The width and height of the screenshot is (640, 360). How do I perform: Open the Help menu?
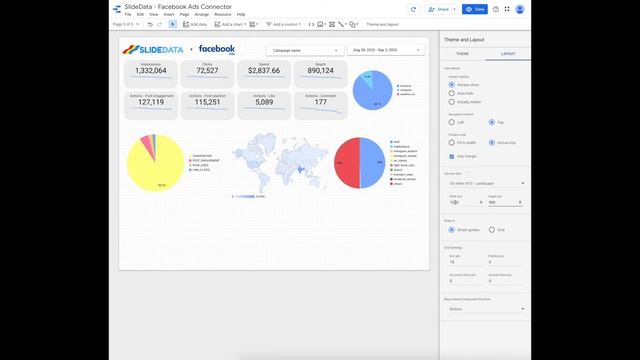coord(241,14)
